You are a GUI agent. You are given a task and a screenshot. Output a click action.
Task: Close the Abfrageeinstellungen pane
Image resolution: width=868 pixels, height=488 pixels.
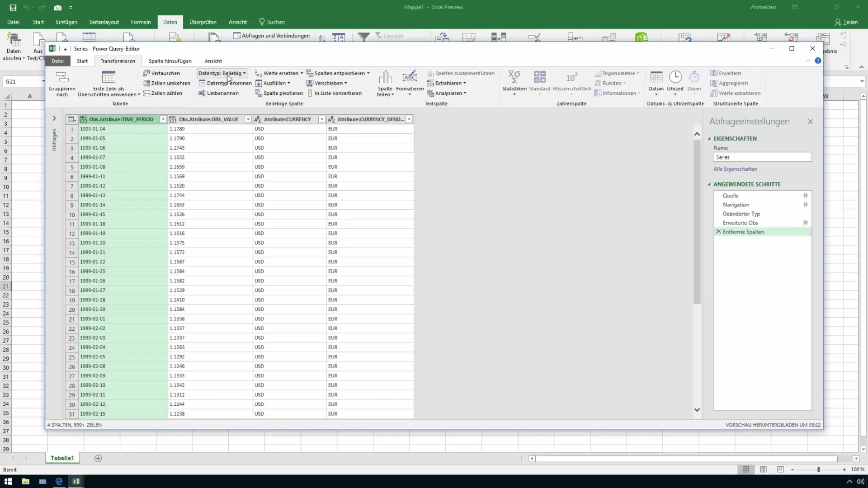[x=810, y=122]
